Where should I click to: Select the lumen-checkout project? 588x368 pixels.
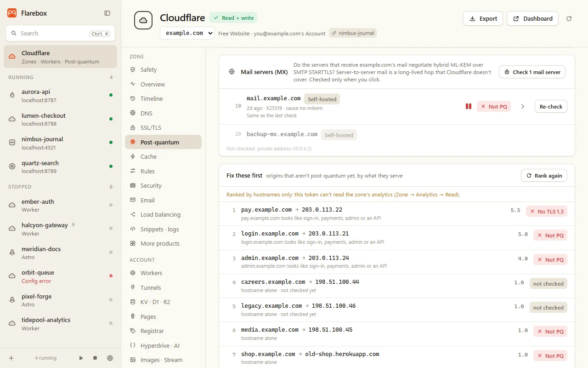pyautogui.click(x=60, y=119)
